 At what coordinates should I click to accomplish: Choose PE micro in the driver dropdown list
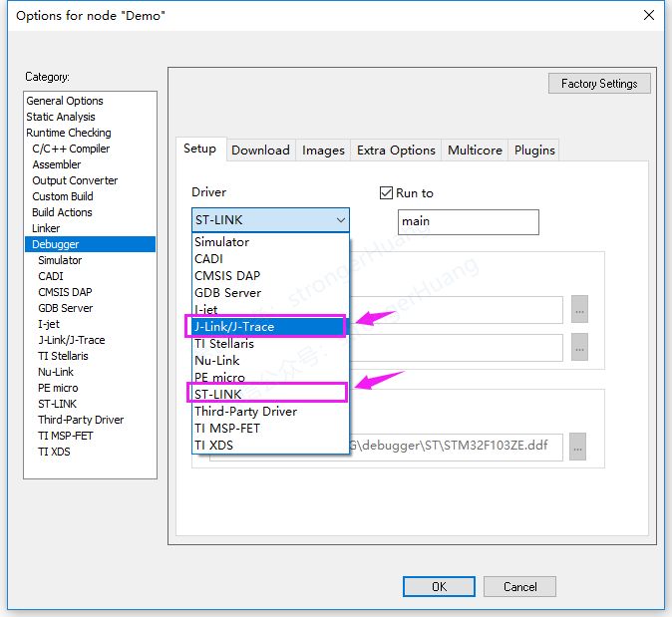[x=270, y=378]
